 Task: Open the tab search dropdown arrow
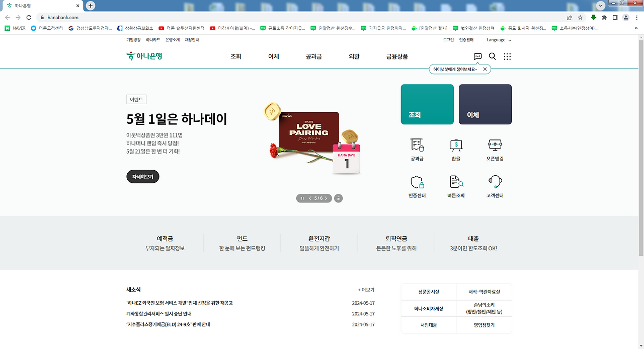(x=600, y=5)
